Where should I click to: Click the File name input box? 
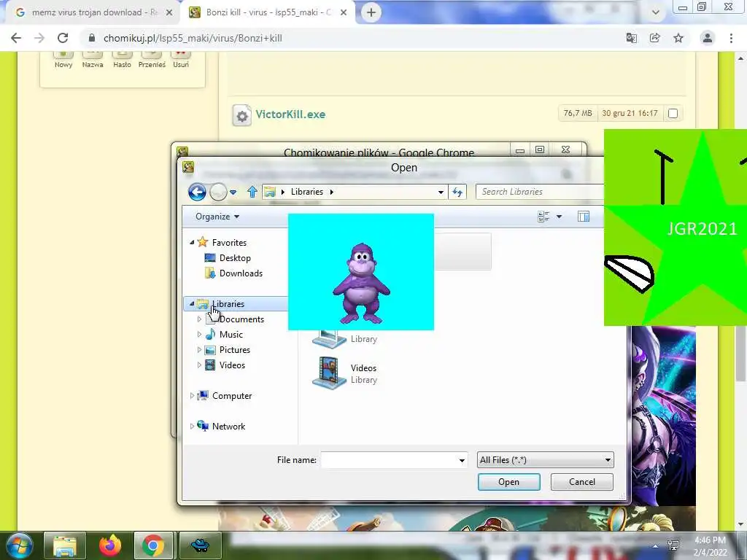click(x=389, y=460)
